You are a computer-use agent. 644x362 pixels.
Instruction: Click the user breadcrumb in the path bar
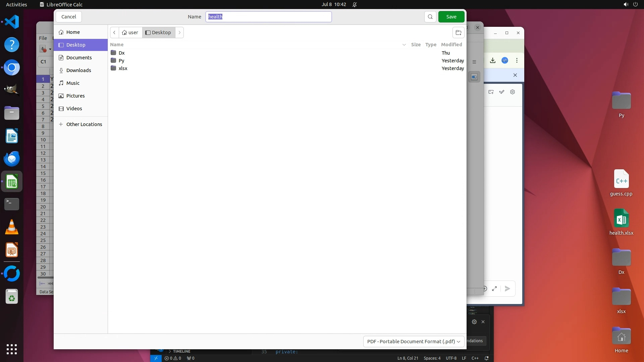130,33
